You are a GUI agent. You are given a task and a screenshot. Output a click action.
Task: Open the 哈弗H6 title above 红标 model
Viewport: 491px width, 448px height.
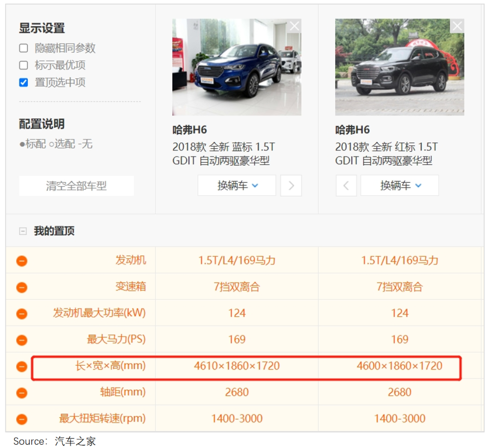pos(352,130)
